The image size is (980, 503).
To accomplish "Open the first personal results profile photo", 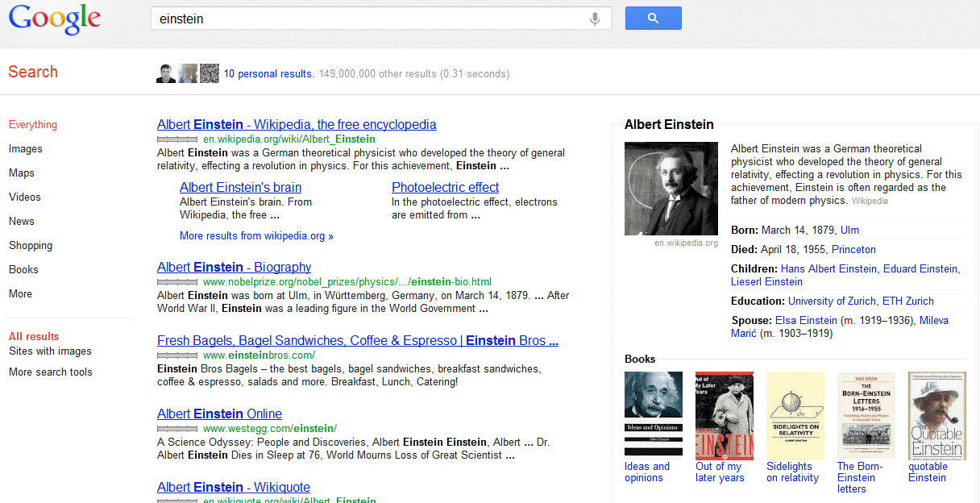I will click(166, 73).
